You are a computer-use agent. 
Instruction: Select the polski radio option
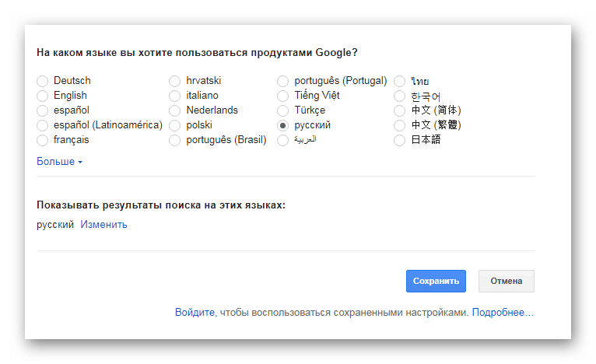click(x=174, y=125)
